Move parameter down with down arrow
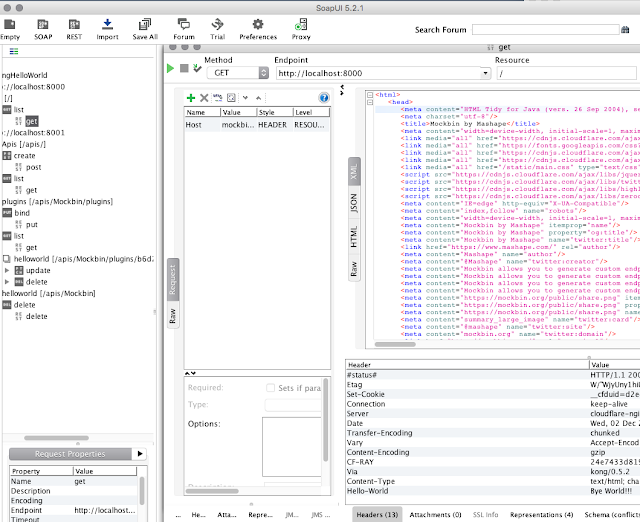 click(x=245, y=98)
